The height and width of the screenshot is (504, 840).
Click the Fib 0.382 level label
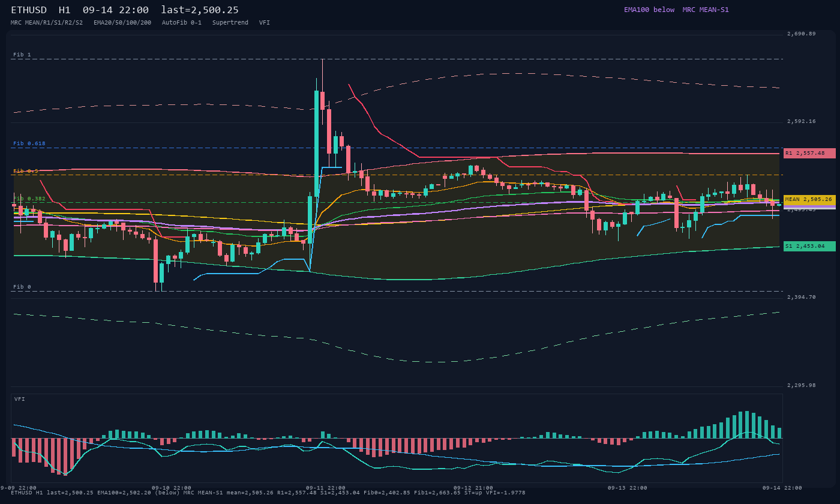(29, 199)
